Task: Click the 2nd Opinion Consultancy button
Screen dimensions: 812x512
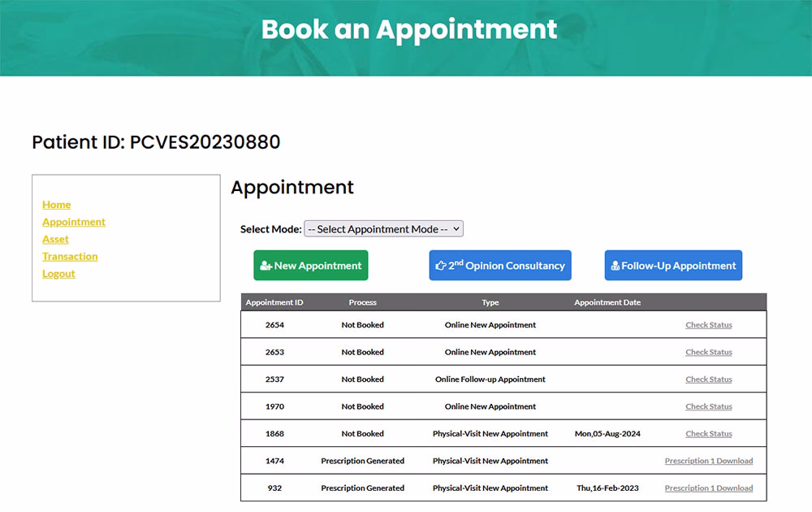Action: (499, 265)
